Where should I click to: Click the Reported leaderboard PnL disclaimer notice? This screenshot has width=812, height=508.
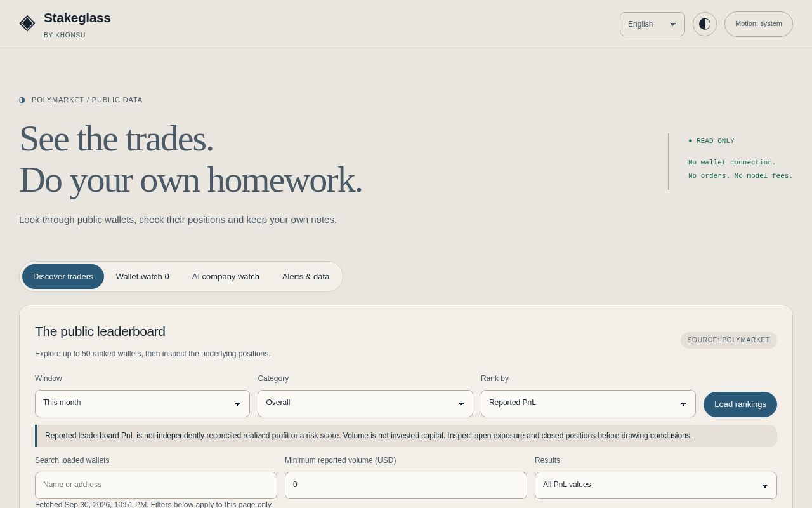click(x=406, y=436)
